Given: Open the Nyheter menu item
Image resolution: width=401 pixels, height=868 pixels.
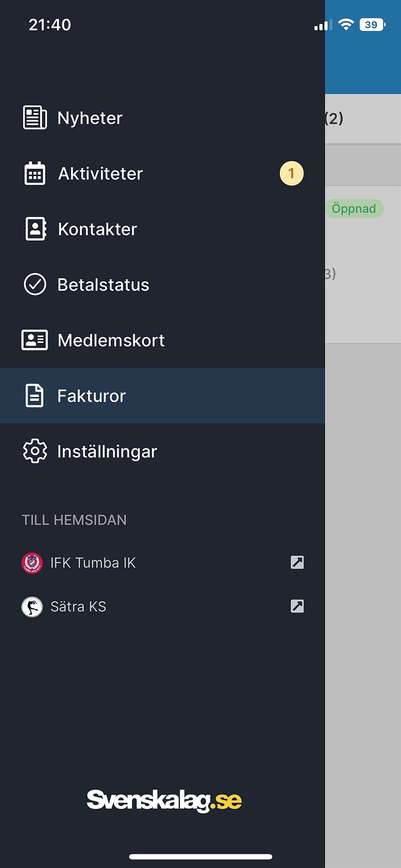Looking at the screenshot, I should [x=90, y=118].
